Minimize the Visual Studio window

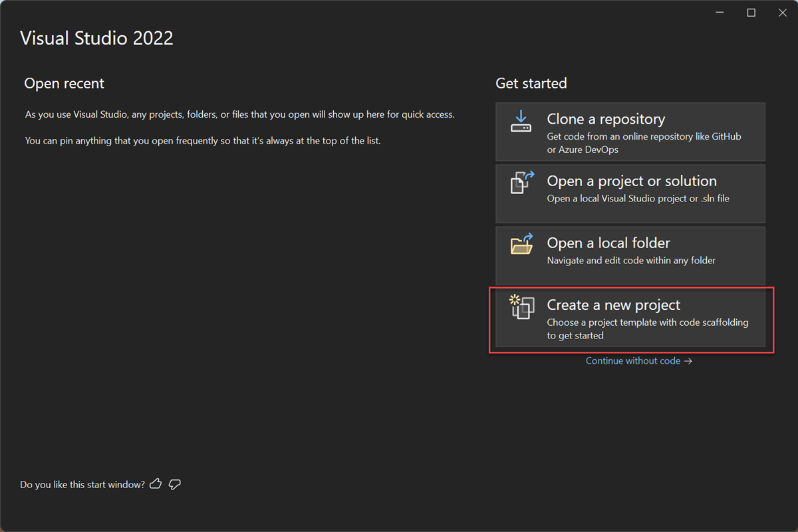tap(719, 12)
